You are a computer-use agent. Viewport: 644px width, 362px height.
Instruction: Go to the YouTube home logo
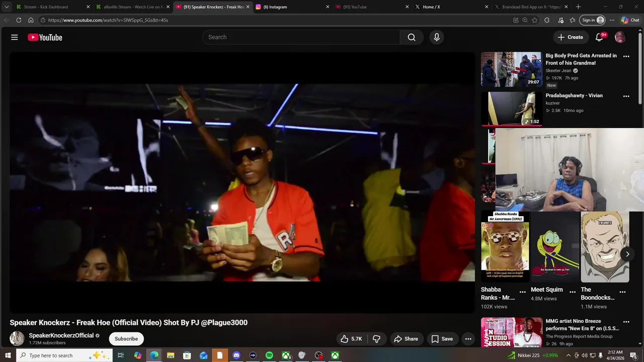(45, 37)
